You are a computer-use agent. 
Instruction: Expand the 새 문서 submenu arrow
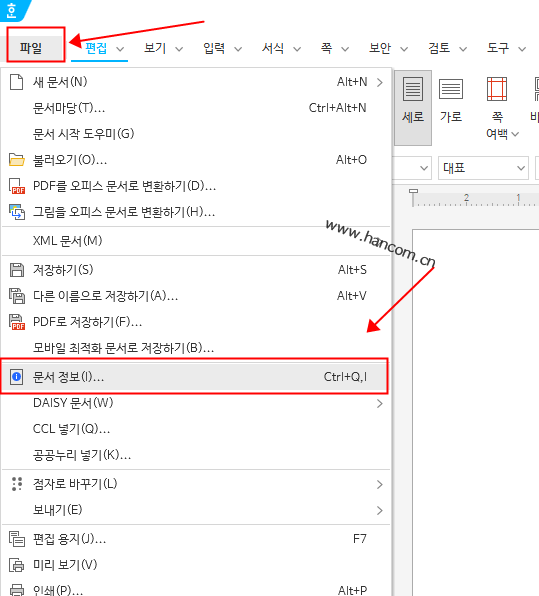tap(379, 82)
